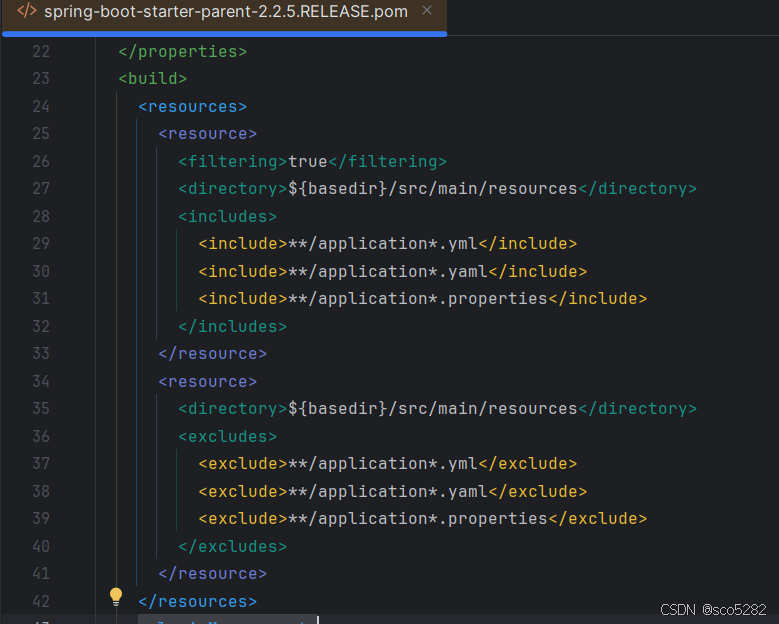
Task: Click the **/application*.yaml include value
Action: [x=388, y=271]
